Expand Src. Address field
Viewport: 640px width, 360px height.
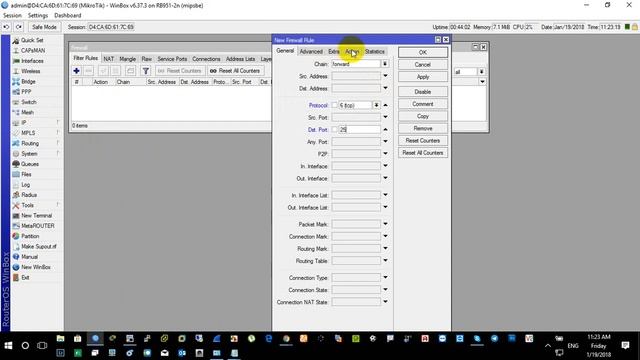point(385,76)
